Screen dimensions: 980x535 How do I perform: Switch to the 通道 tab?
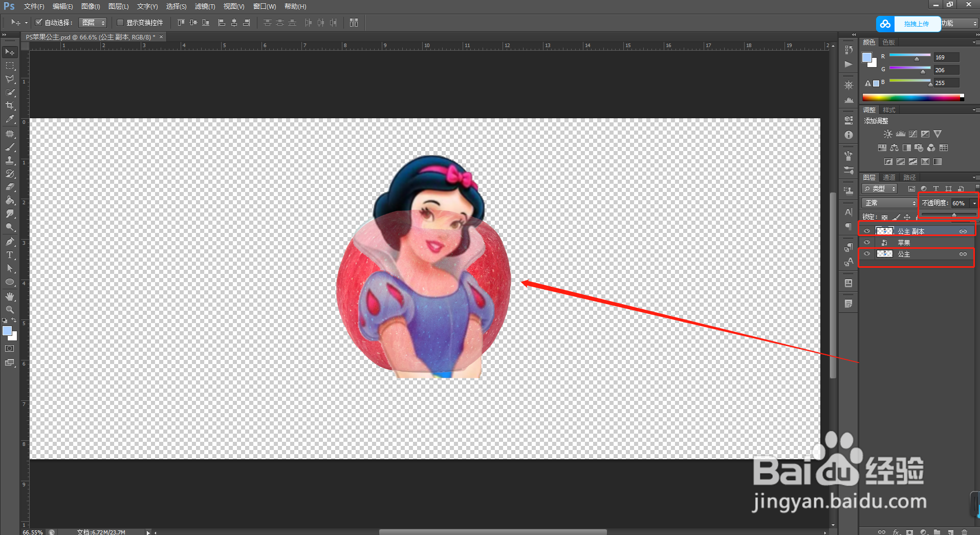click(889, 177)
